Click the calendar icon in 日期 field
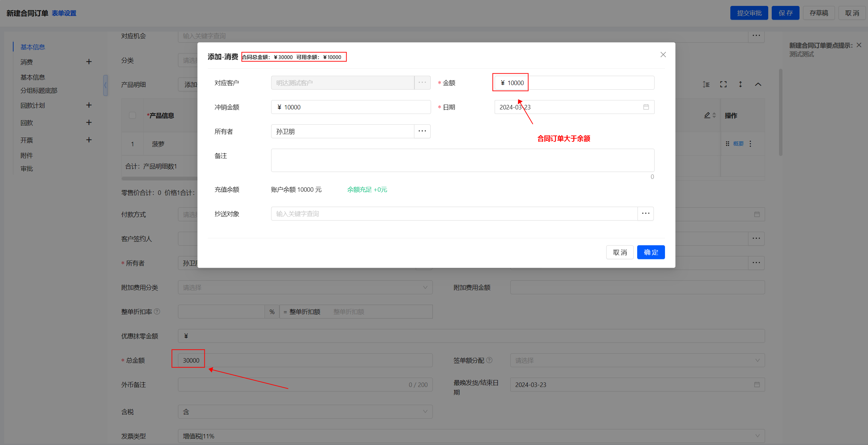868x445 pixels. pyautogui.click(x=646, y=107)
